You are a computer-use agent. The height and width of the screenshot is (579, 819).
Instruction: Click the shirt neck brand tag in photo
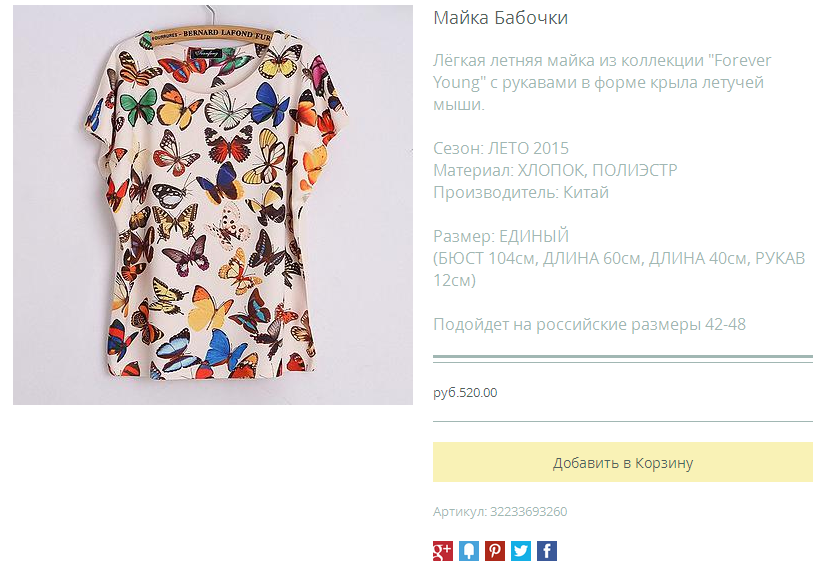[207, 53]
